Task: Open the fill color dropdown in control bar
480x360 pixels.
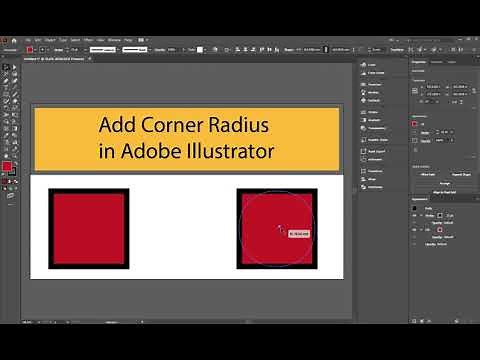Action: pos(35,50)
